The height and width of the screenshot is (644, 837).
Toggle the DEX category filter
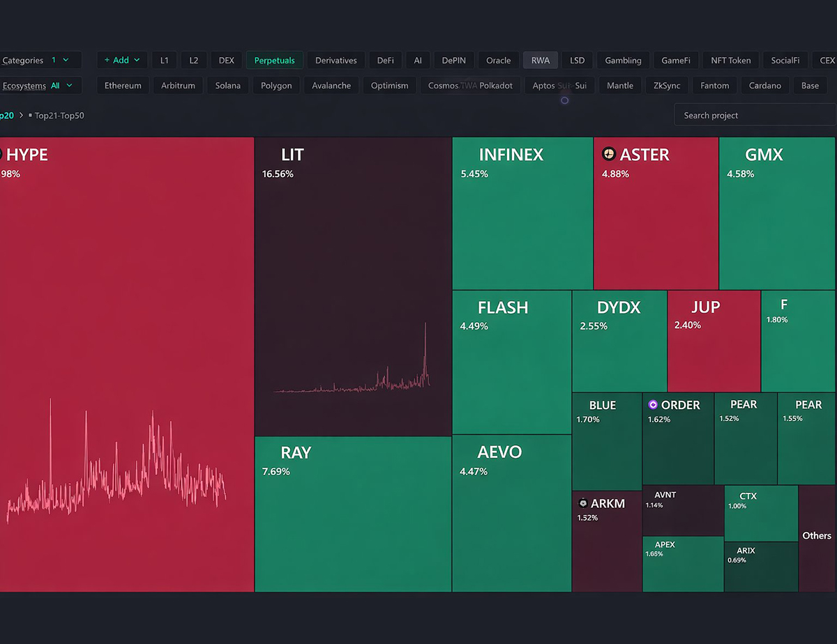coord(227,61)
